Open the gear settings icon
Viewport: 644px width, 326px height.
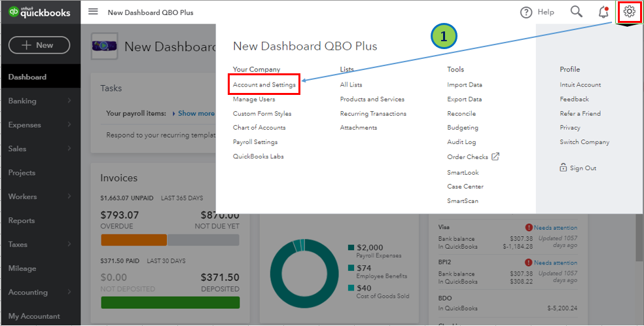(x=629, y=12)
